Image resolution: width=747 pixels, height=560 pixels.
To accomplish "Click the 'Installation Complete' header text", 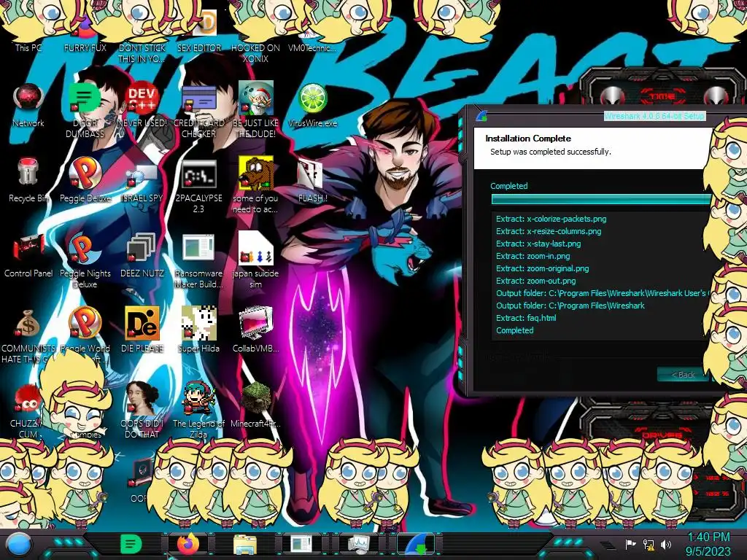I will (528, 139).
